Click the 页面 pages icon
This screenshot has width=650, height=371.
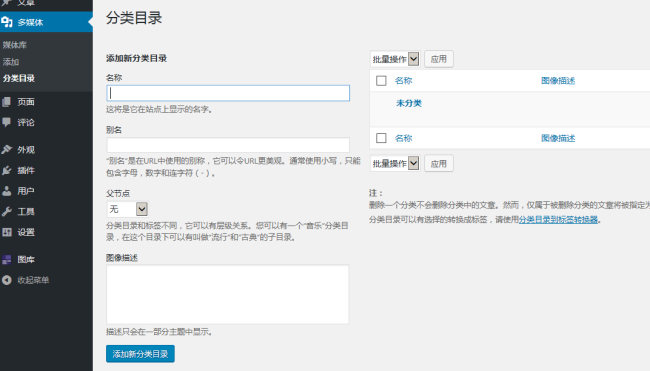coord(6,102)
